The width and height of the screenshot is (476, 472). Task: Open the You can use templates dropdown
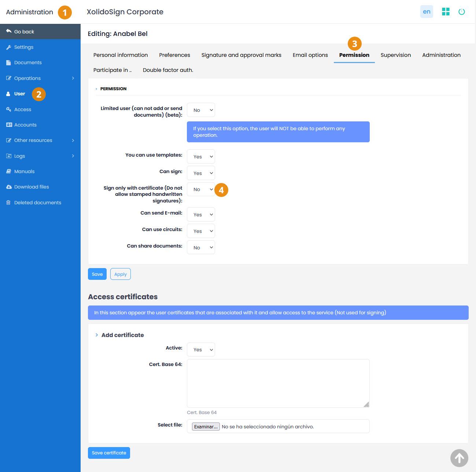(x=201, y=157)
